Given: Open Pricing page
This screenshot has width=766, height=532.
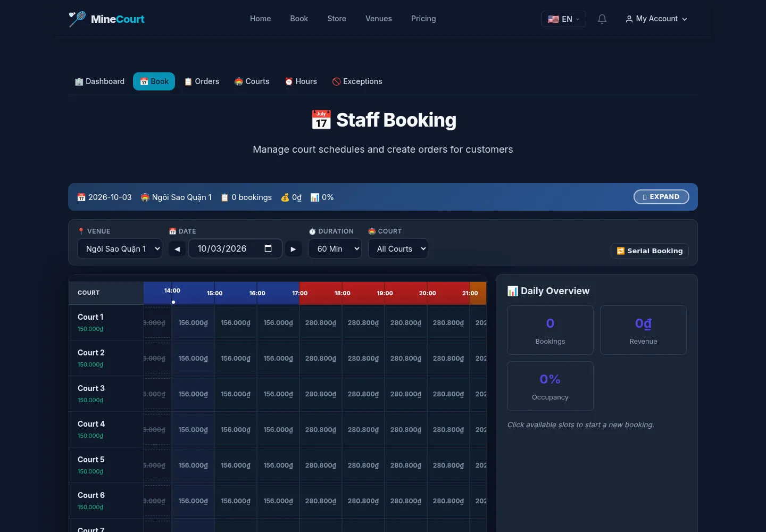Looking at the screenshot, I should tap(423, 19).
